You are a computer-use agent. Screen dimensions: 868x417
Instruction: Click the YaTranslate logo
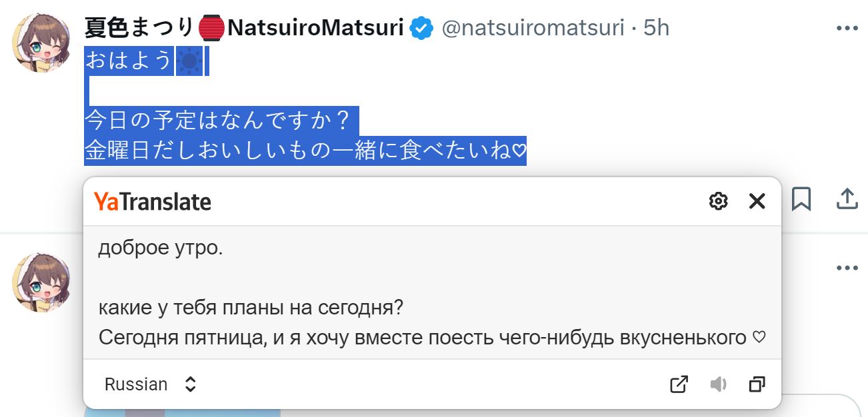click(x=153, y=201)
